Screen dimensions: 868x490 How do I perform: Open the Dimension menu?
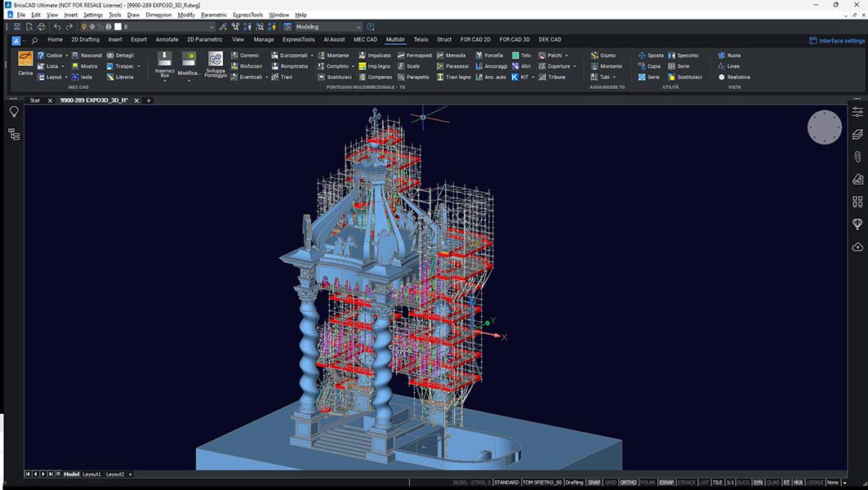158,14
